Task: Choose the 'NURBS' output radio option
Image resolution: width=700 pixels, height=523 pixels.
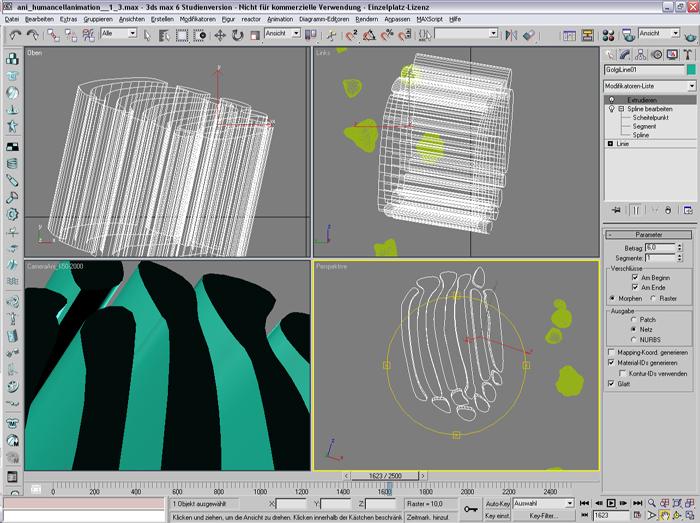Action: click(x=632, y=339)
